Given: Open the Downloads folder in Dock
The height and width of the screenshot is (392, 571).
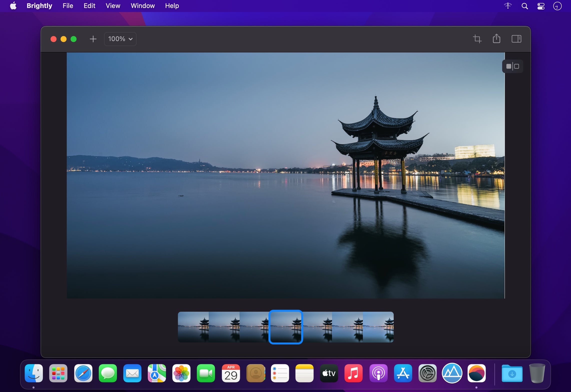Looking at the screenshot, I should coord(512,373).
